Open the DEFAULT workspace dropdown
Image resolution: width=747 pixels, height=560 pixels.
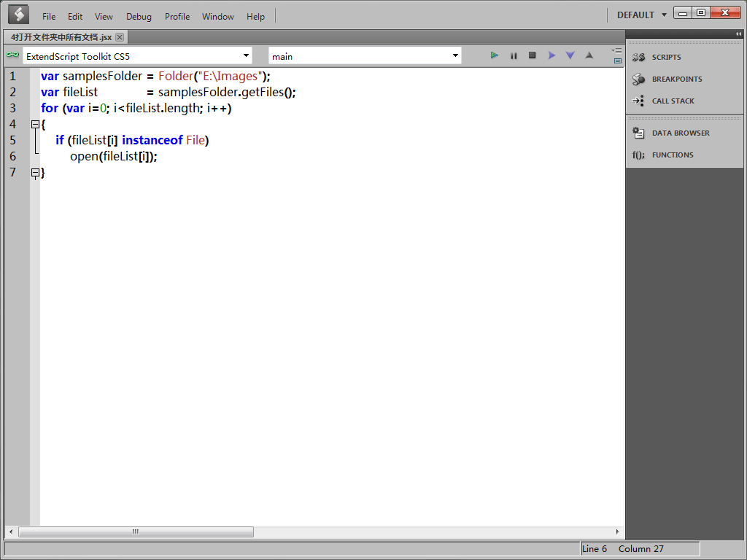[x=642, y=15]
